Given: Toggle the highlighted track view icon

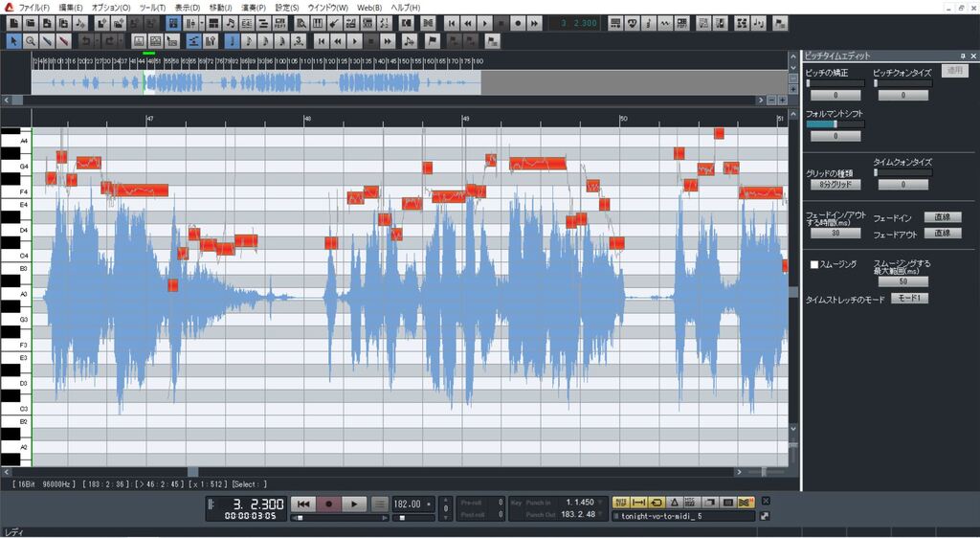Looking at the screenshot, I should pyautogui.click(x=173, y=23).
